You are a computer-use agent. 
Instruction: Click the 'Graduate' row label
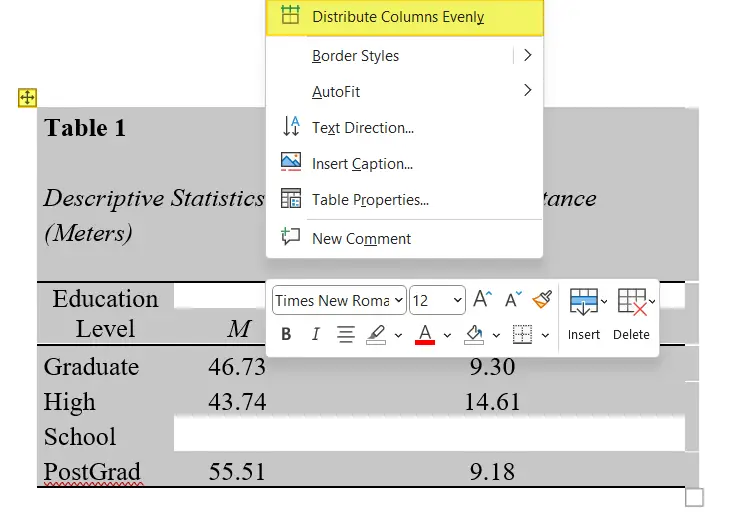[91, 367]
